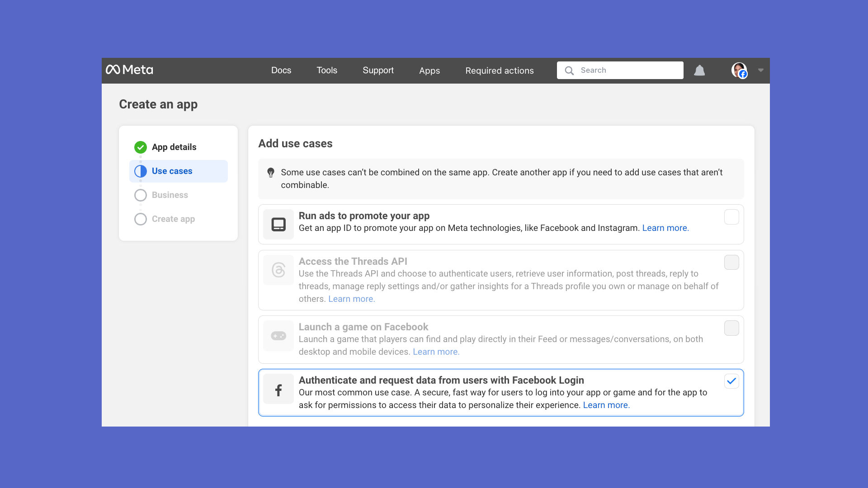Image resolution: width=868 pixels, height=488 pixels.
Task: Open the Required actions dropdown
Action: pyautogui.click(x=499, y=70)
